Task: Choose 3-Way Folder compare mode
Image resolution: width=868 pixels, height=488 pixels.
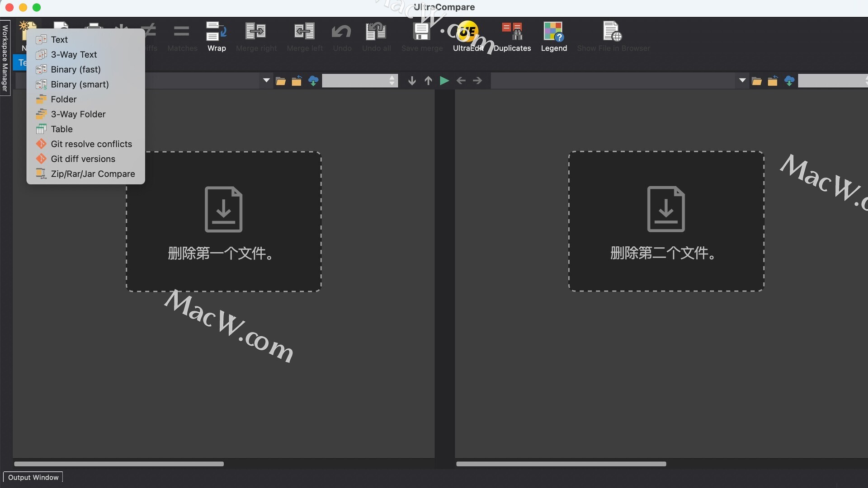Action: (x=86, y=114)
